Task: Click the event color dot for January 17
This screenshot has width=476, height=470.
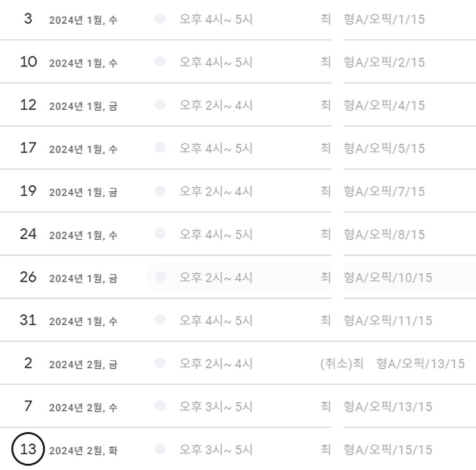Action: pos(160,148)
